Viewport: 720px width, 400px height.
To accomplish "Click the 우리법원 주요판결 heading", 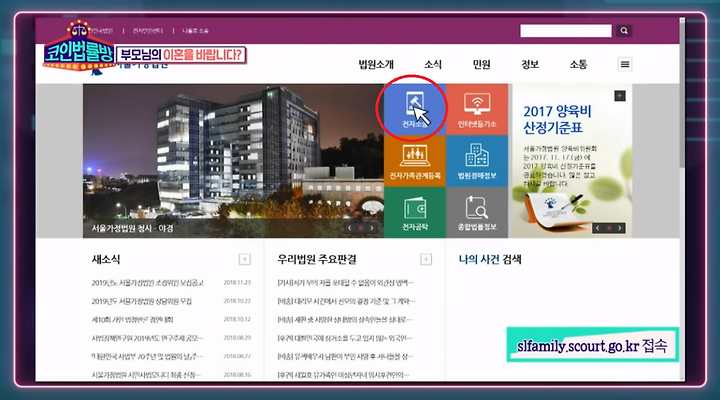I will (x=317, y=259).
